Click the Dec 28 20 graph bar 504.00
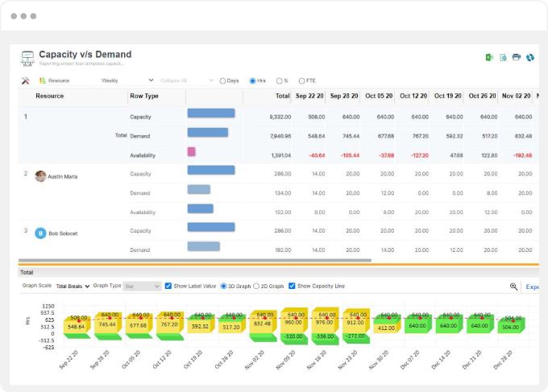The width and height of the screenshot is (548, 392). [511, 327]
